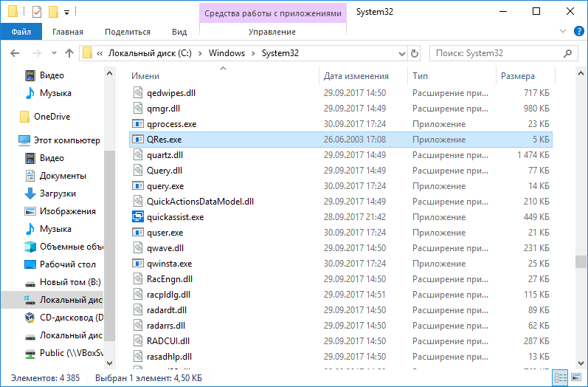This screenshot has width=588, height=387.
Task: Select the QRes.exe application icon
Action: click(138, 140)
